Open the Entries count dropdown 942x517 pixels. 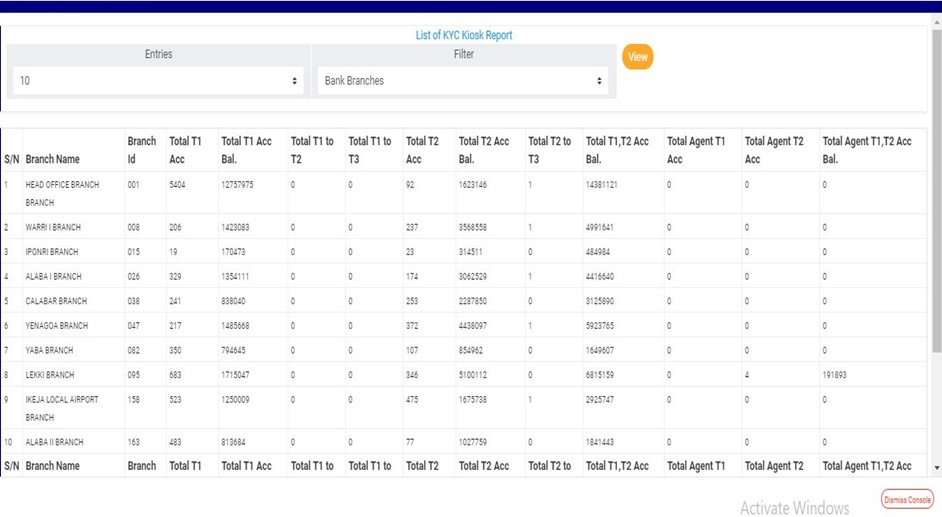[x=158, y=81]
